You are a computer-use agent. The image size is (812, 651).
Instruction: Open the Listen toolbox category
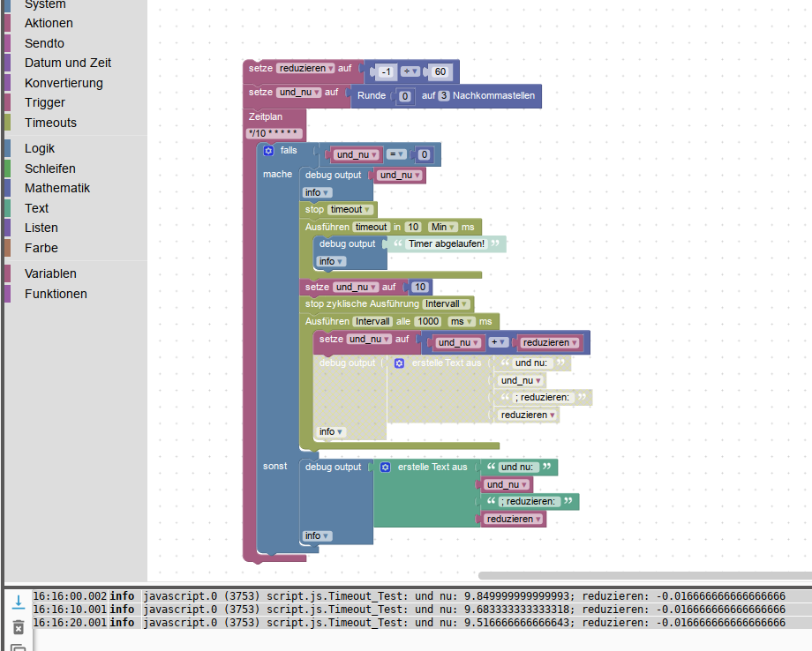tap(41, 228)
